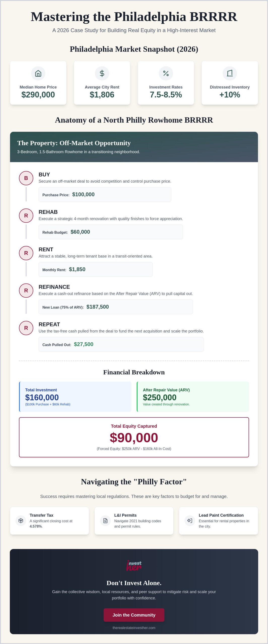Viewport: 268px width, 644px height.
Task: Select the Total Investment $160,000 card
Action: point(75,397)
